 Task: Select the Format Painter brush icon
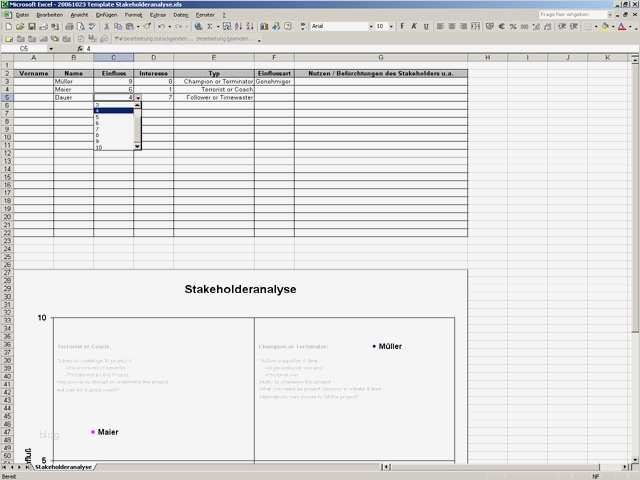pyautogui.click(x=147, y=27)
